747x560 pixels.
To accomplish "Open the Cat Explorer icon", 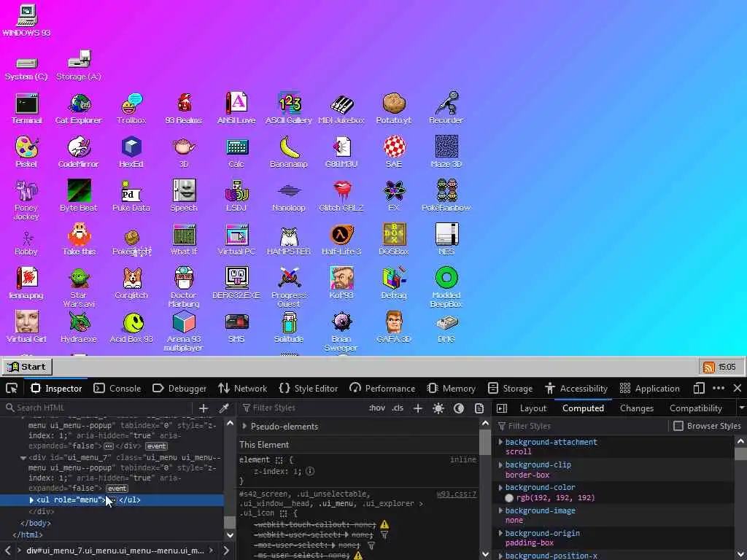I will pos(79,109).
